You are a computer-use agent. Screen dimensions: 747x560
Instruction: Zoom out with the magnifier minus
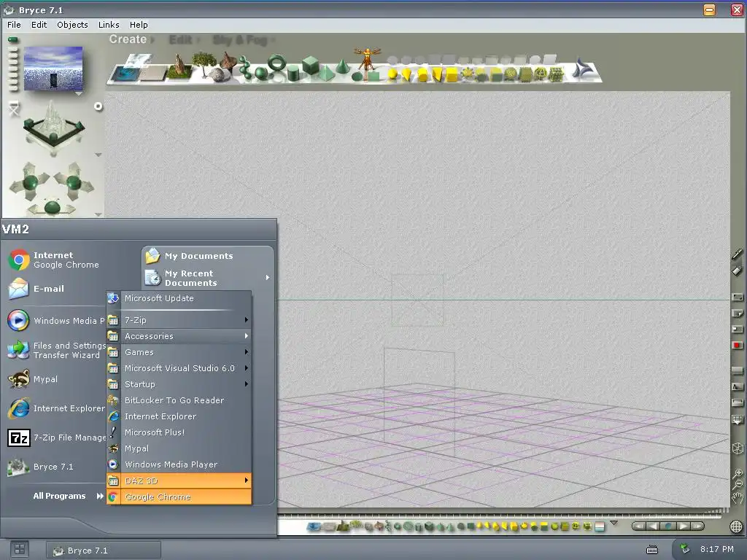tap(738, 485)
